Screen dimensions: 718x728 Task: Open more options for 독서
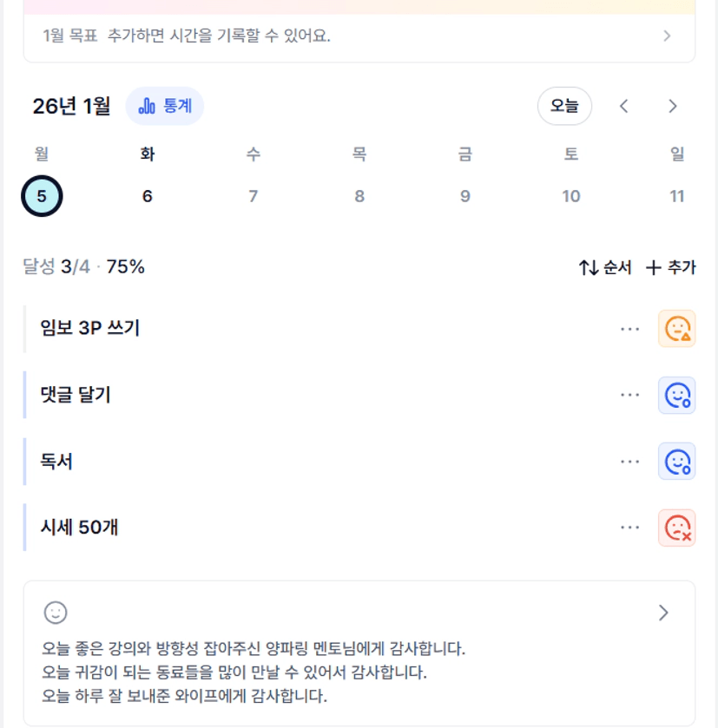pos(630,462)
